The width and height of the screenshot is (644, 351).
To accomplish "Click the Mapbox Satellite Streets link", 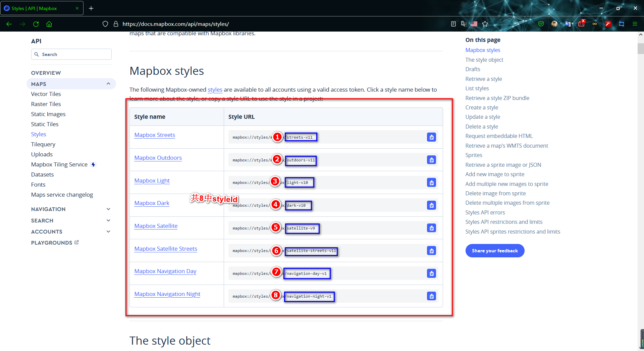I will coord(166,249).
